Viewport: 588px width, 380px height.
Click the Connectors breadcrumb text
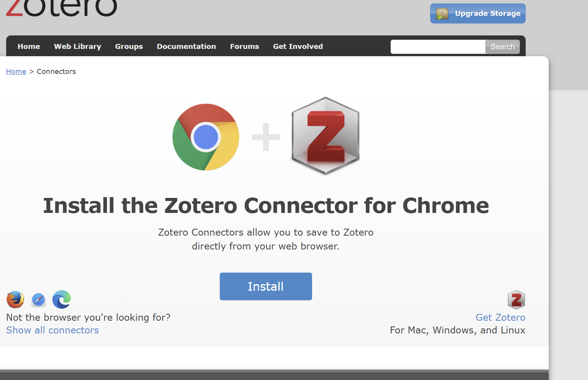[56, 72]
